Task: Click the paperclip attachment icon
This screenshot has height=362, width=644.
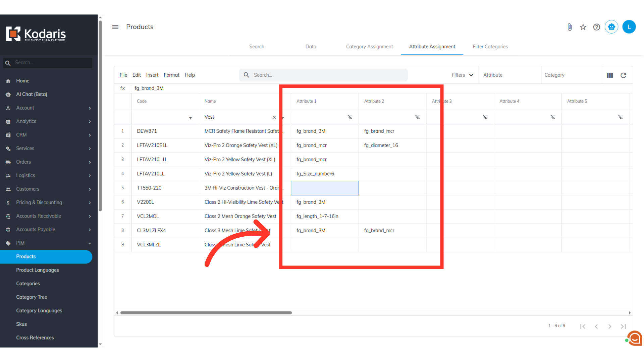Action: point(570,27)
